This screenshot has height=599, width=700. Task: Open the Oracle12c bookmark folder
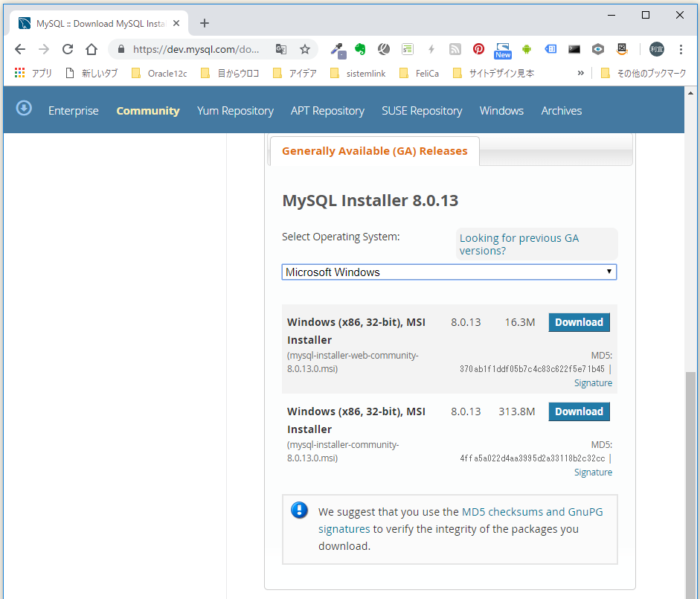point(159,73)
